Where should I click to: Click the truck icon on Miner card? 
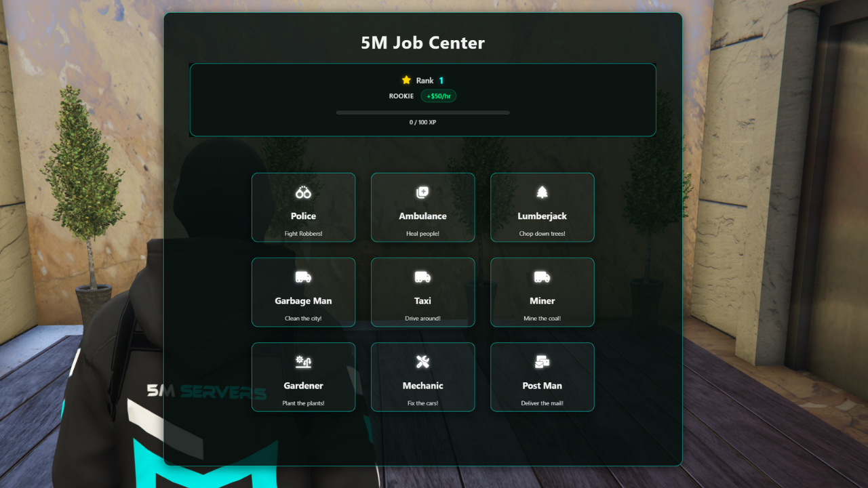[x=542, y=277]
